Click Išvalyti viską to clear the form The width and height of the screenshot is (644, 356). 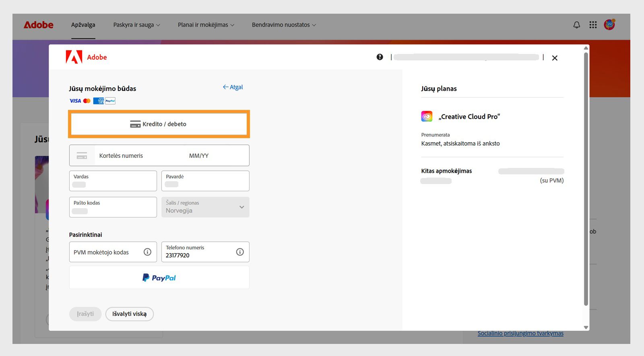[x=129, y=314]
